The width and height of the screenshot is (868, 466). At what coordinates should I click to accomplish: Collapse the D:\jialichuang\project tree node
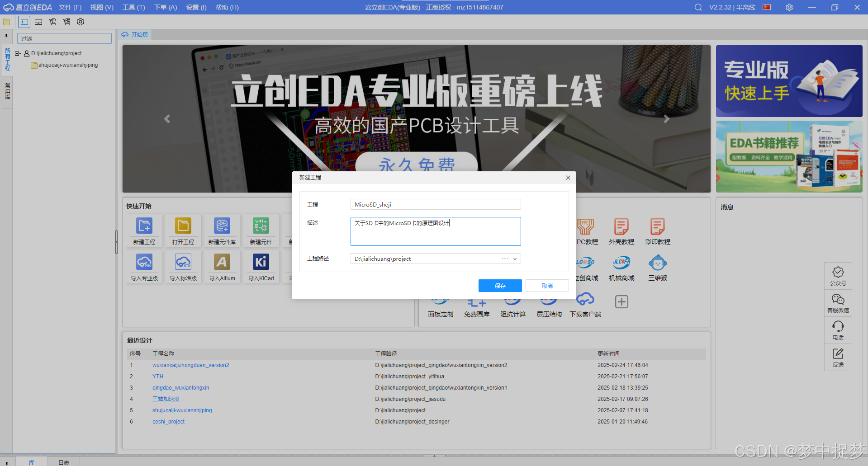(17, 53)
